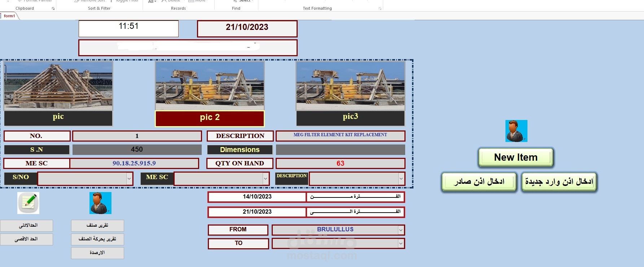Image resolution: width=644 pixels, height=267 pixels.
Task: Click the الحدالادنى button
Action: [x=27, y=226]
